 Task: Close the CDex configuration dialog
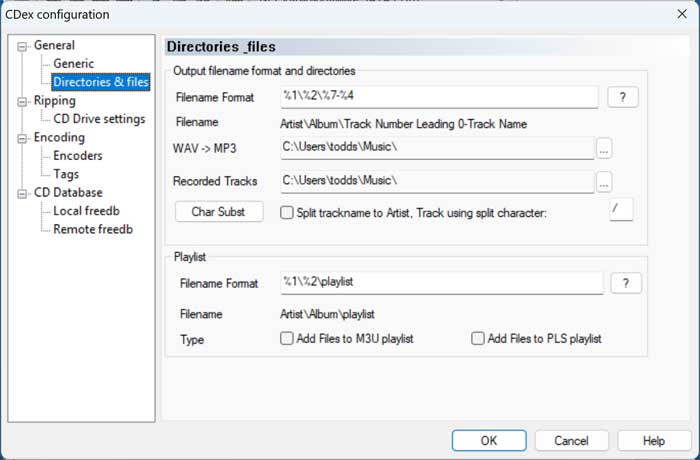tap(682, 14)
